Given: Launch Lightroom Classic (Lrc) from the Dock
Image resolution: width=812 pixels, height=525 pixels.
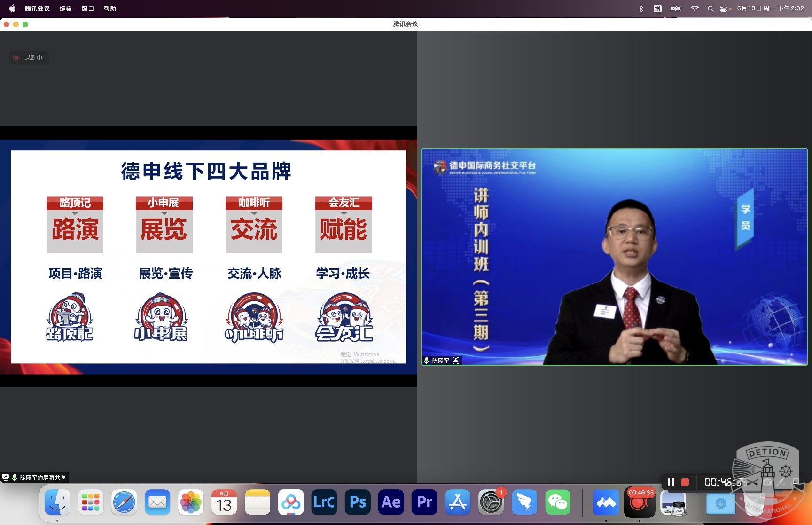Looking at the screenshot, I should point(324,502).
